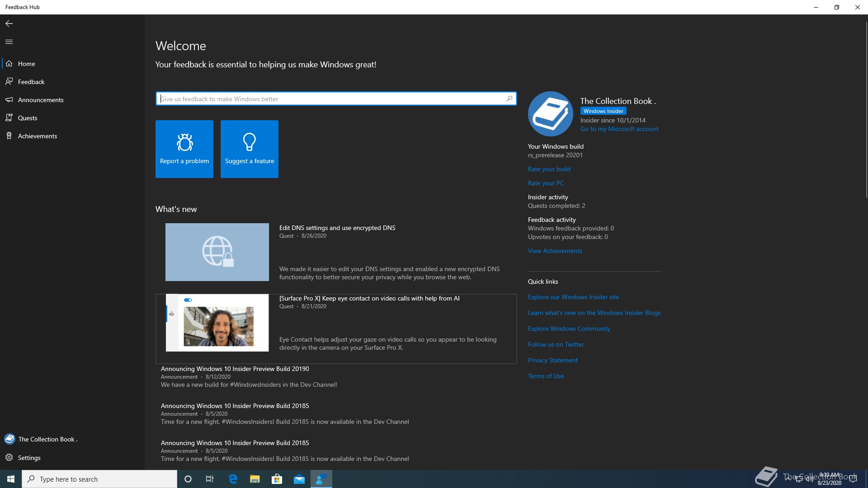Open Microsoft Store from the taskbar
Screen dimensions: 868x488
(277, 479)
